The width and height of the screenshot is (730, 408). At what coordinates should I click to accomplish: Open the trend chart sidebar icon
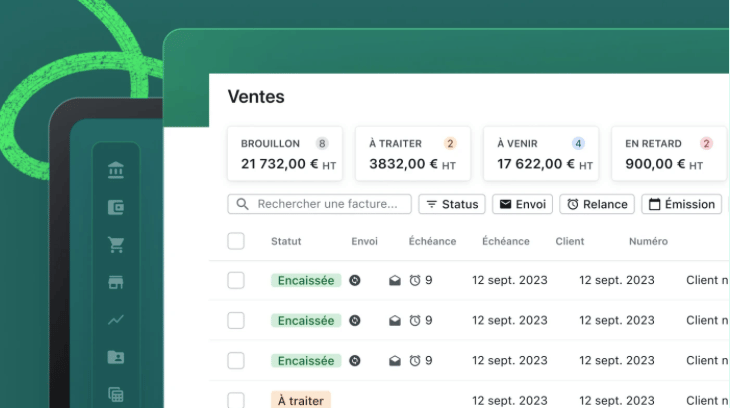116,320
